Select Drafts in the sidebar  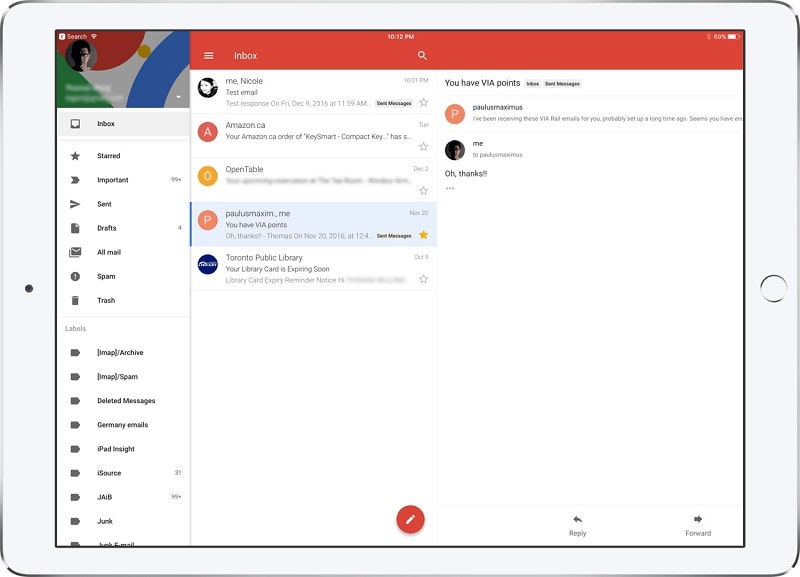(x=107, y=228)
